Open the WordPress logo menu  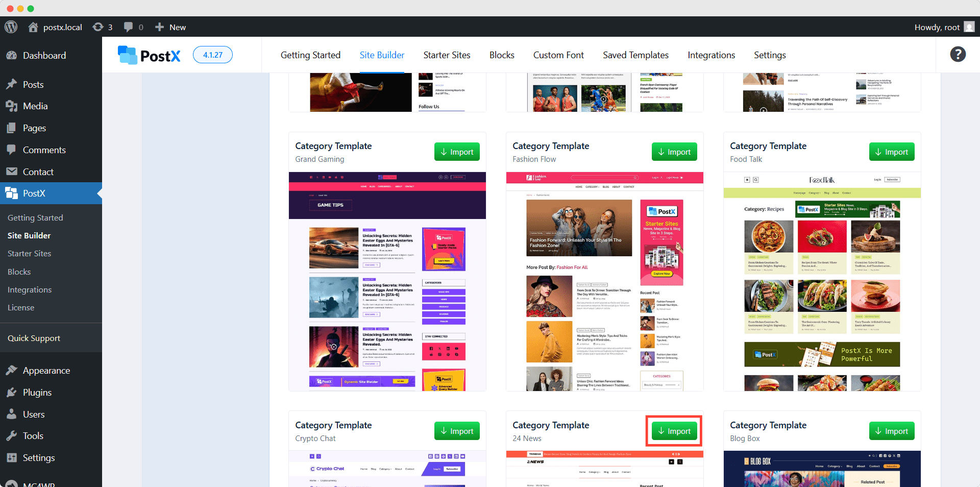11,27
